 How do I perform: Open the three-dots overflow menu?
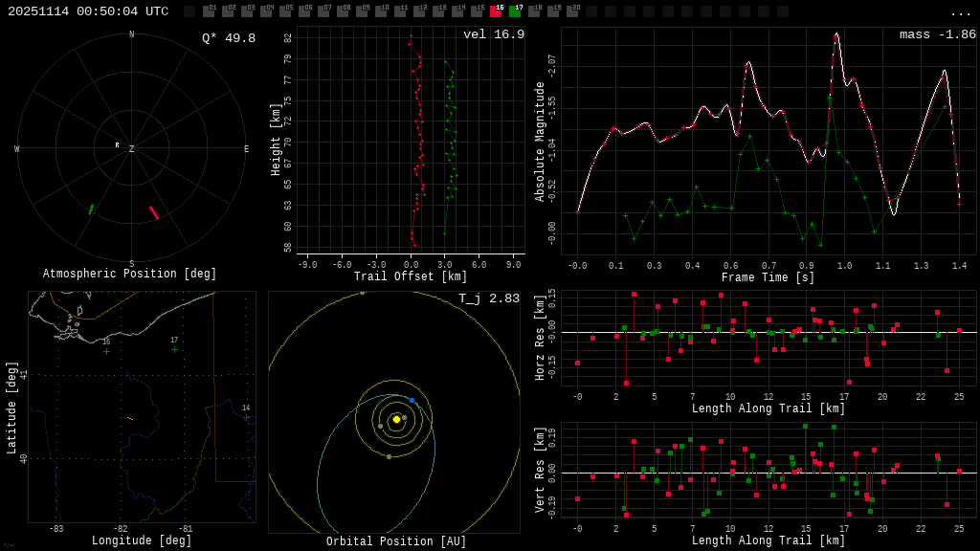(960, 13)
